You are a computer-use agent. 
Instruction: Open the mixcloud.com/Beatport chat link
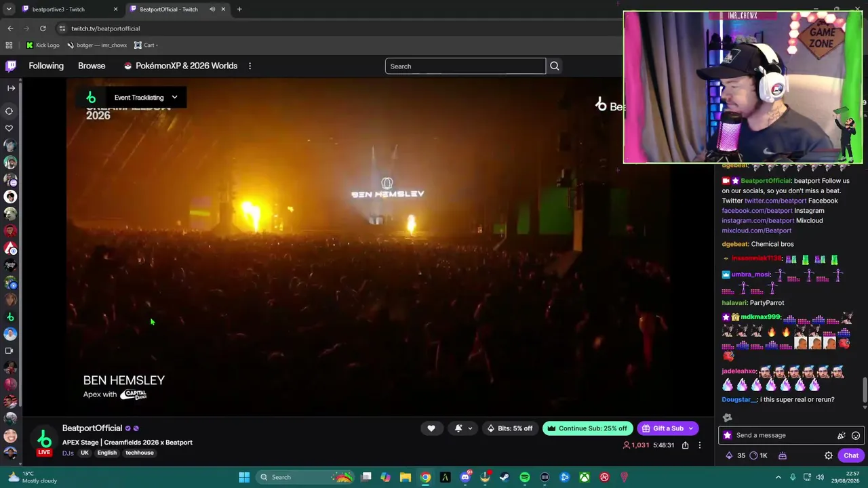point(756,230)
